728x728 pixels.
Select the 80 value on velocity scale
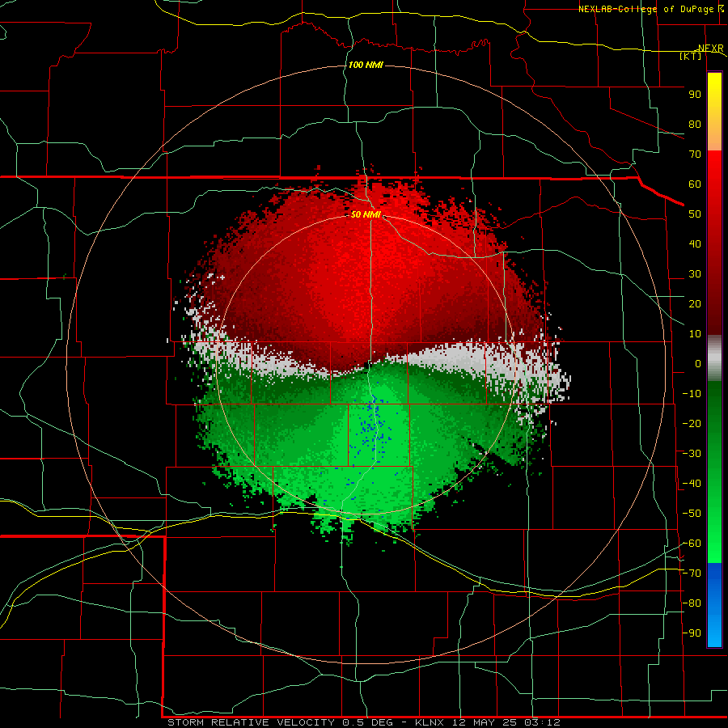695,125
